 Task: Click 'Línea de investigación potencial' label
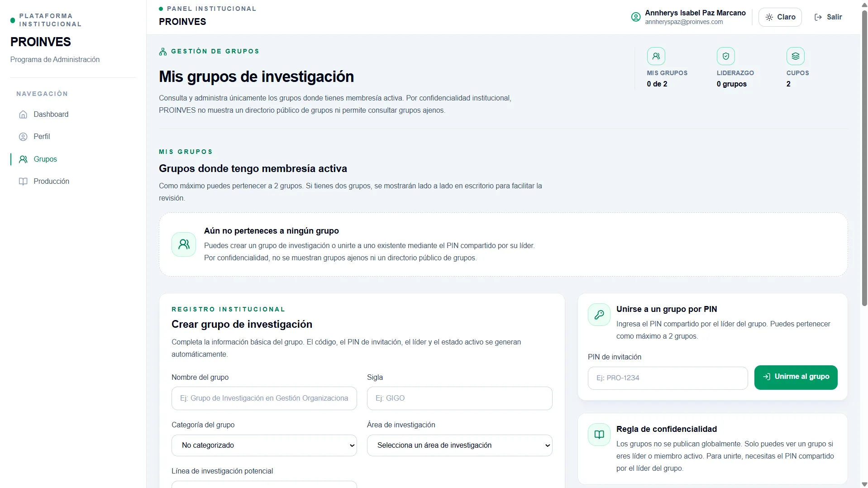tap(222, 471)
